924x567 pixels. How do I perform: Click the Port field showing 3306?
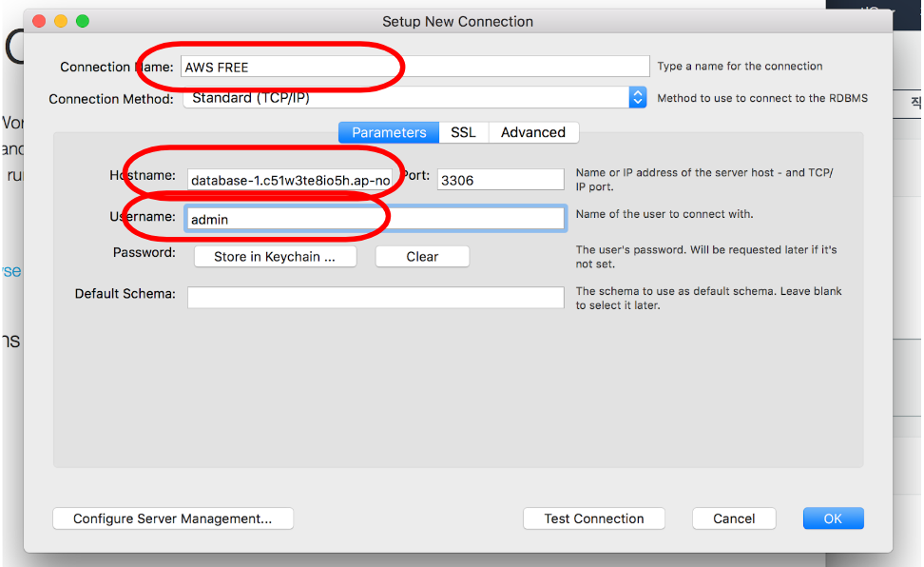click(500, 180)
